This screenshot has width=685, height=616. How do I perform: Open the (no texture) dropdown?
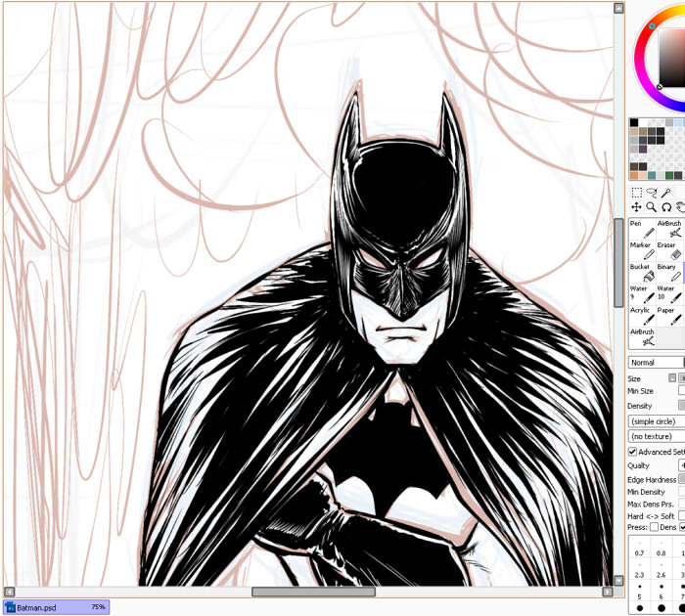coord(657,436)
